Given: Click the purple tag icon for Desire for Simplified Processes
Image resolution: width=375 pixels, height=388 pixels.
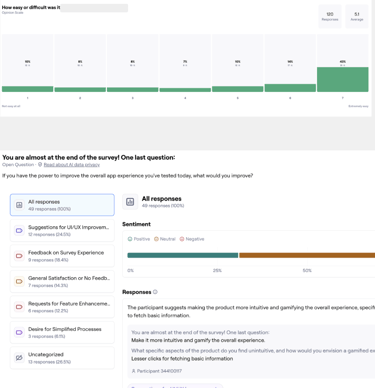Looking at the screenshot, I should coord(19,332).
